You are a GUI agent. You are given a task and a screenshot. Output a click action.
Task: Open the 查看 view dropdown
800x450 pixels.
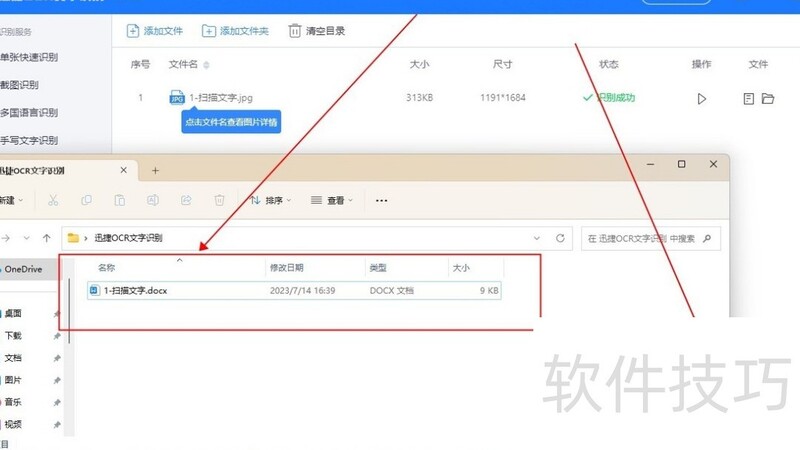(332, 201)
